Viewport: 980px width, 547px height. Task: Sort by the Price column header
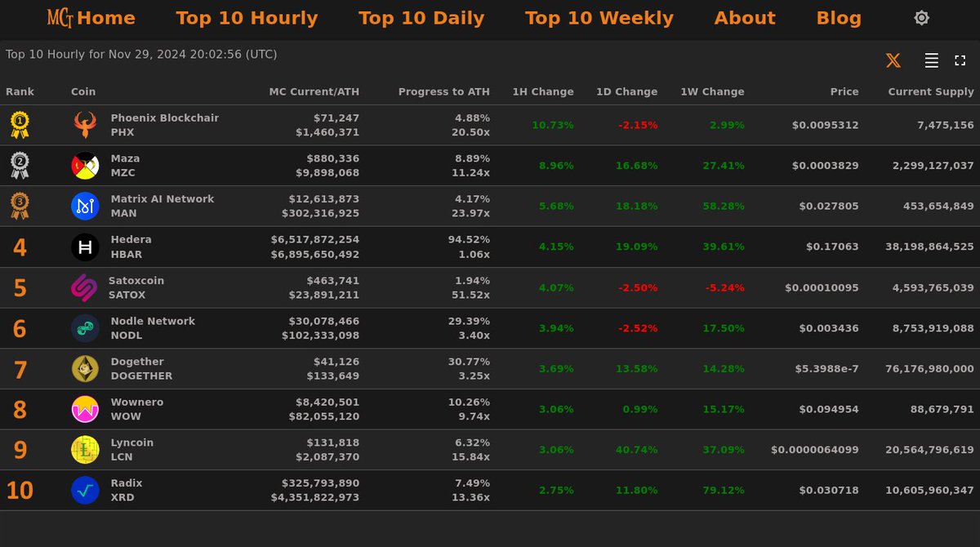[x=844, y=91]
